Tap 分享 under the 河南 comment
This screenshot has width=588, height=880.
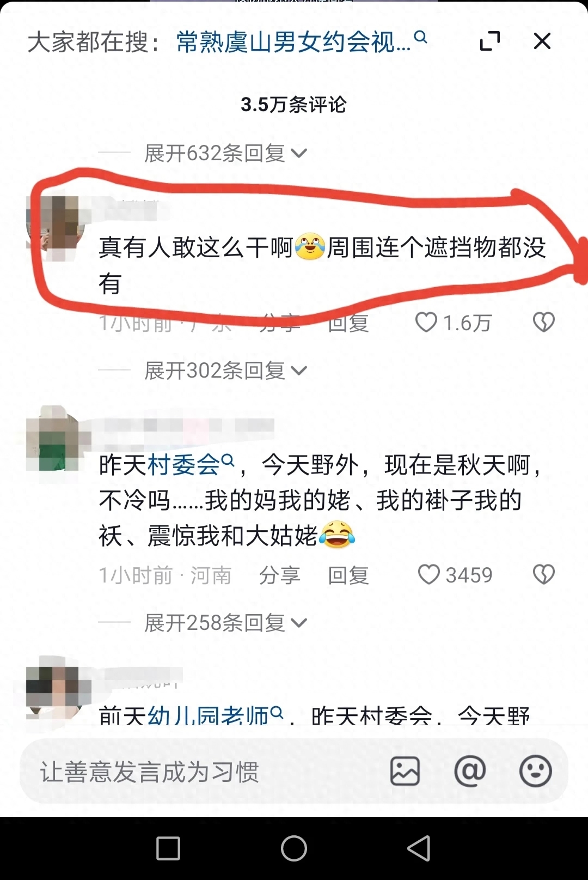(x=280, y=575)
